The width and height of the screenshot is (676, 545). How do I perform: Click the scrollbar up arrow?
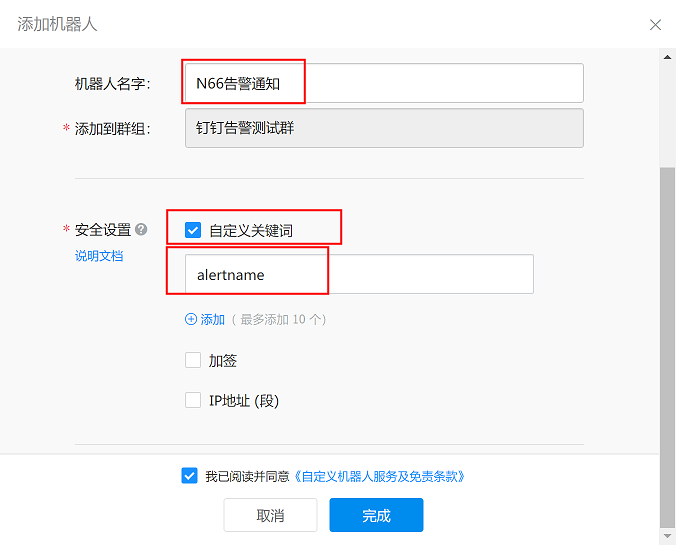tap(667, 57)
